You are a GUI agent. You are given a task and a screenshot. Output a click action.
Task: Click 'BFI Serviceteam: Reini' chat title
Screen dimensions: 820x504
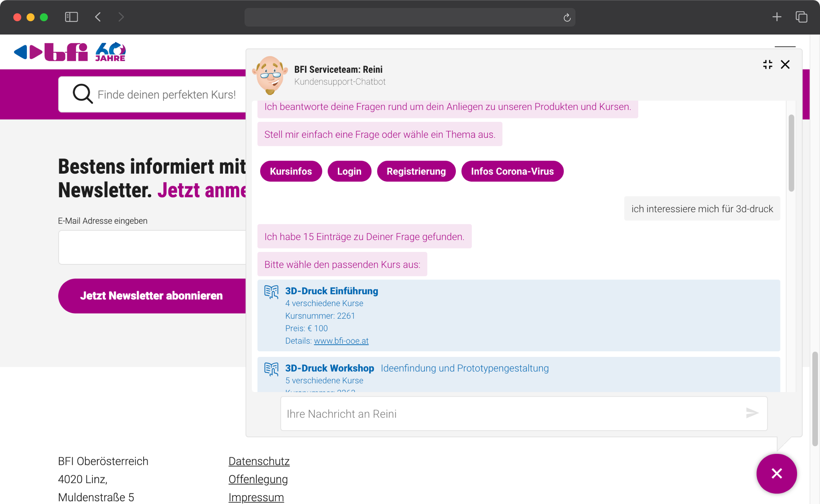[338, 69]
